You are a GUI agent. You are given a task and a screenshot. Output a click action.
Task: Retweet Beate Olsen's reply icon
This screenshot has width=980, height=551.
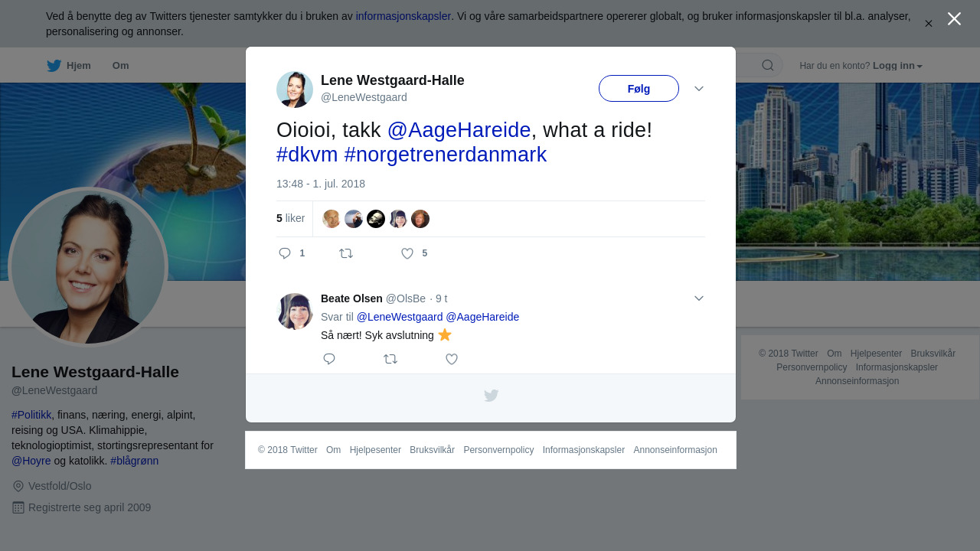[x=390, y=359]
